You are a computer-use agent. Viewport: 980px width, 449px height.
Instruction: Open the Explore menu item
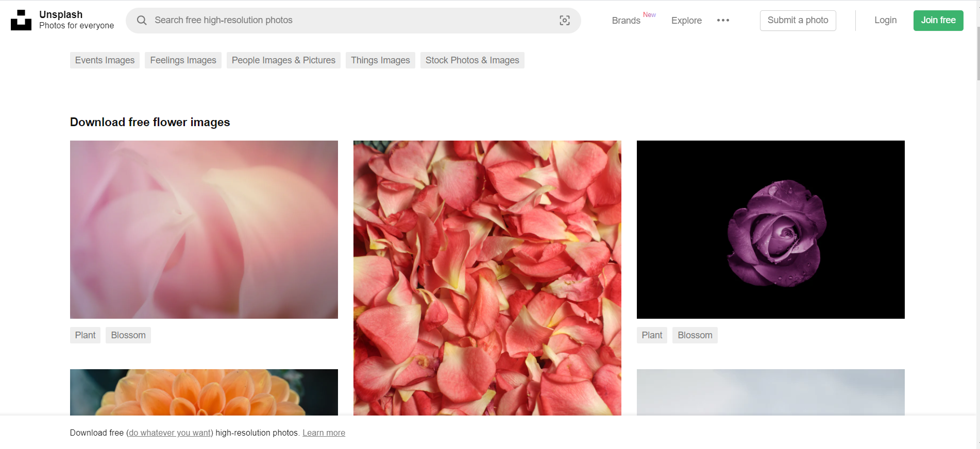point(686,20)
